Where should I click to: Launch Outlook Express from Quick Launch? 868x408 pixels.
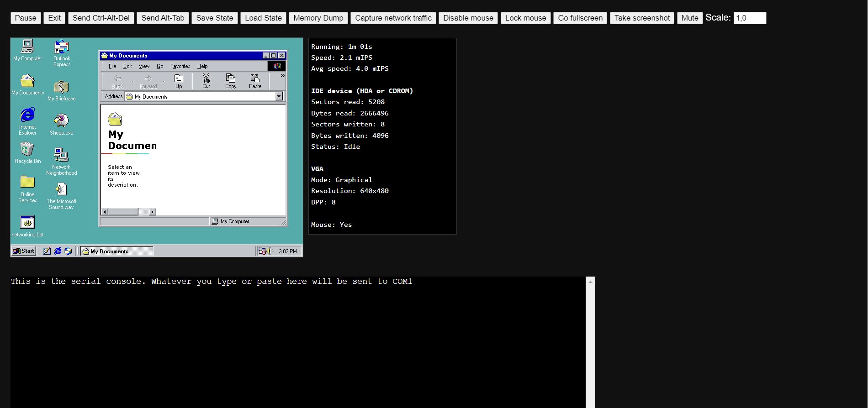[69, 251]
